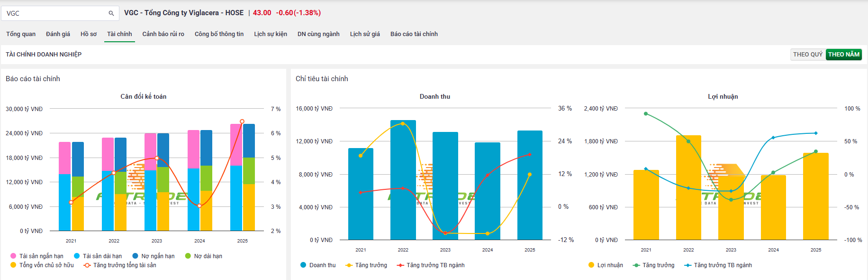The width and height of the screenshot is (868, 280).
Task: Click the -0.60(-1.38%) price change
Action: pyautogui.click(x=298, y=13)
